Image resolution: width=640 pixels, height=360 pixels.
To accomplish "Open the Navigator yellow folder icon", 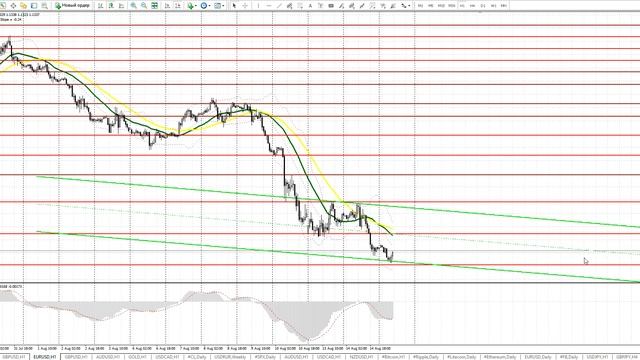I will click(x=23, y=6).
